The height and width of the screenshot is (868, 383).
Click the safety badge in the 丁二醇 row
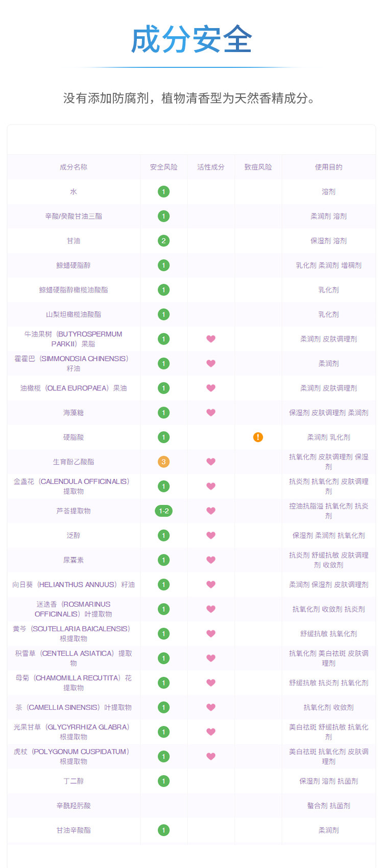[x=163, y=781]
